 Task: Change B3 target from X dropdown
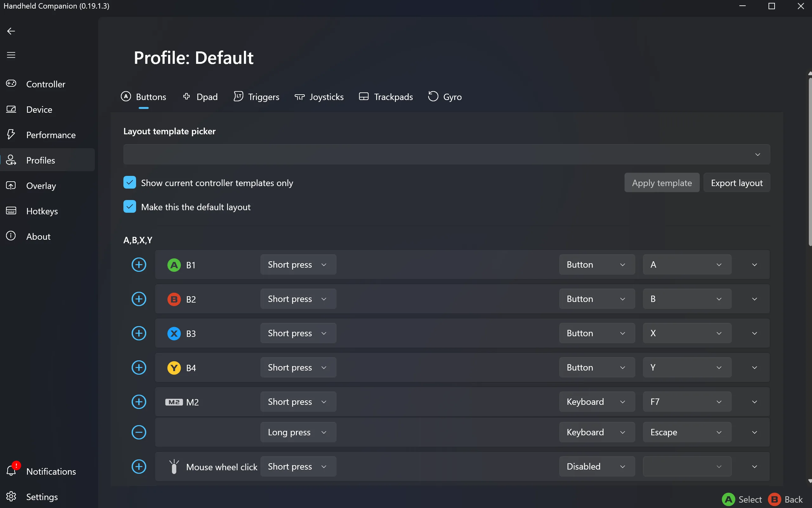[x=687, y=333]
